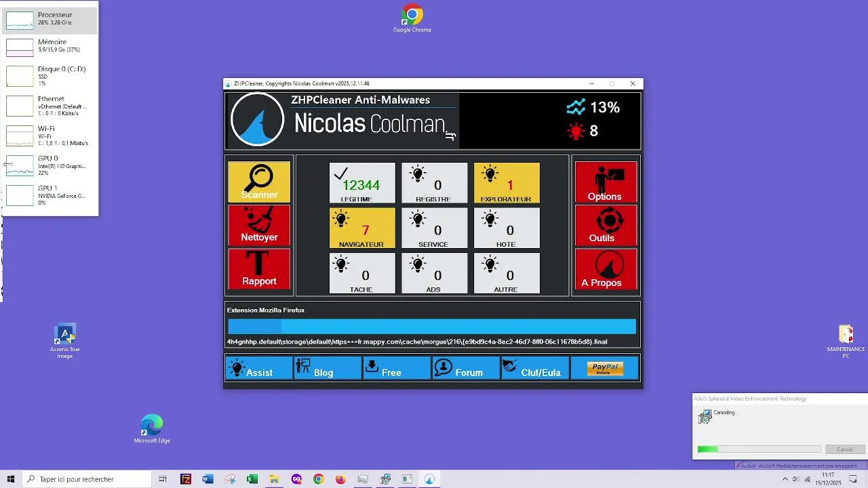This screenshot has height=488, width=868.
Task: Click the Google Chrome desktop shortcut
Action: pyautogui.click(x=412, y=18)
